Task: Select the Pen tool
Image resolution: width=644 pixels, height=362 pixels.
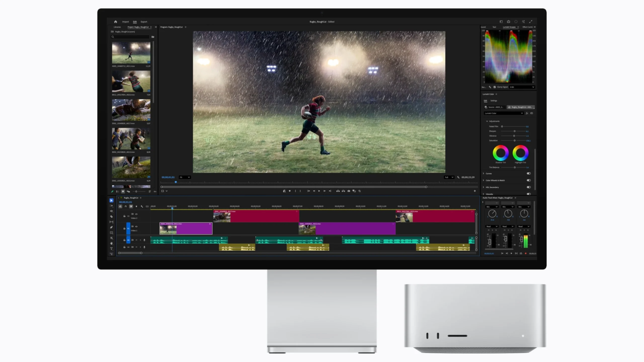Action: pos(111,227)
